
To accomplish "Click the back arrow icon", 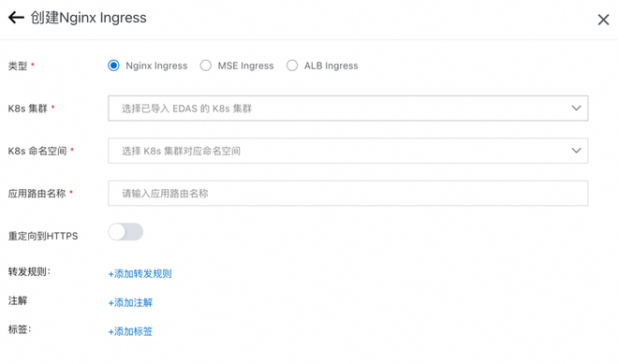I will coord(16,18).
